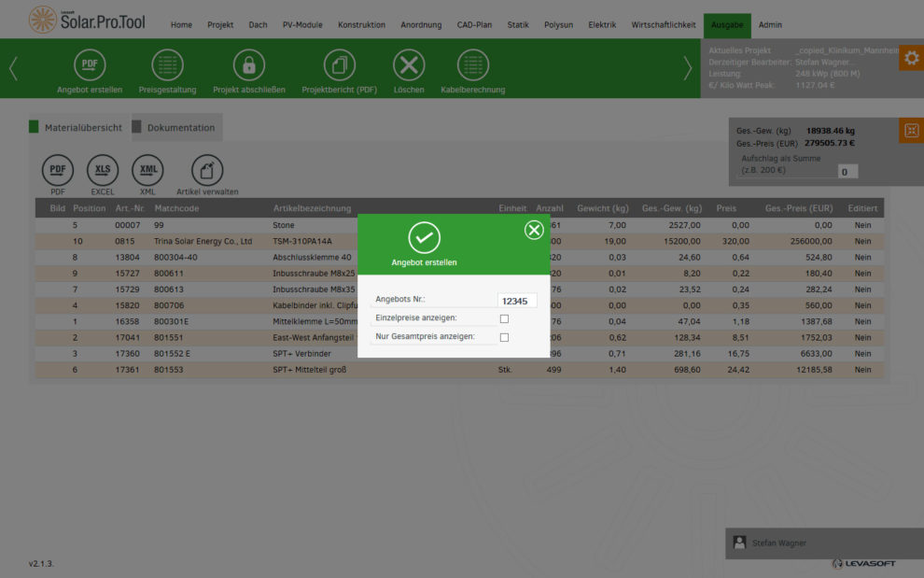
Task: Open the Kabelberechnung tool
Action: (472, 65)
